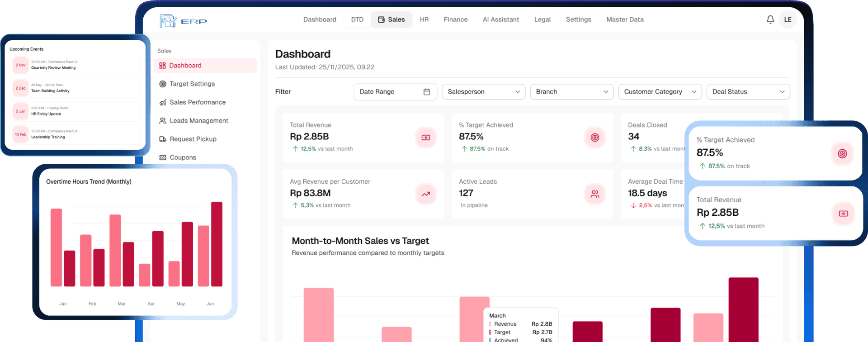868x342 pixels.
Task: Click the Jan light bar in Overtime chart
Action: click(x=56, y=247)
